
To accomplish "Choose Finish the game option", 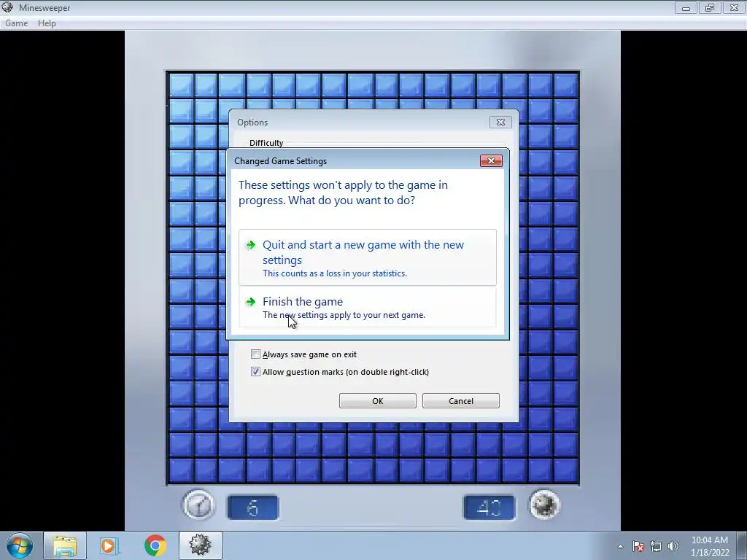I will click(x=368, y=308).
